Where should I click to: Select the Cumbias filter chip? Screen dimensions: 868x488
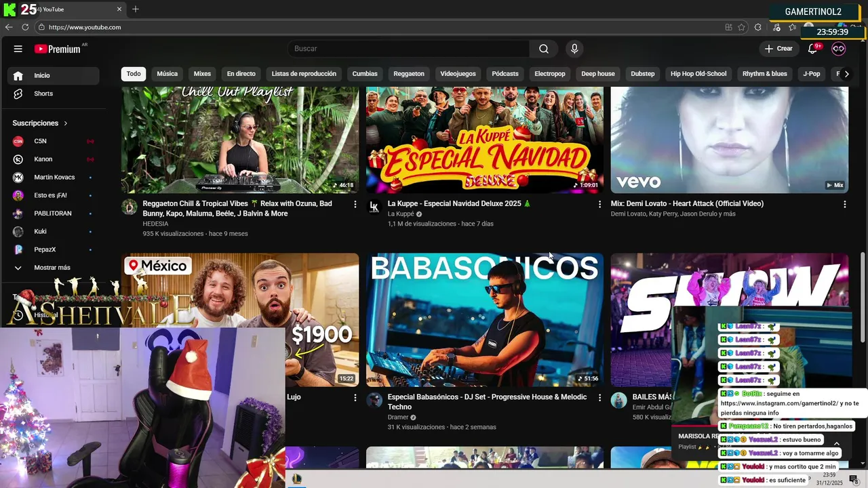365,74
